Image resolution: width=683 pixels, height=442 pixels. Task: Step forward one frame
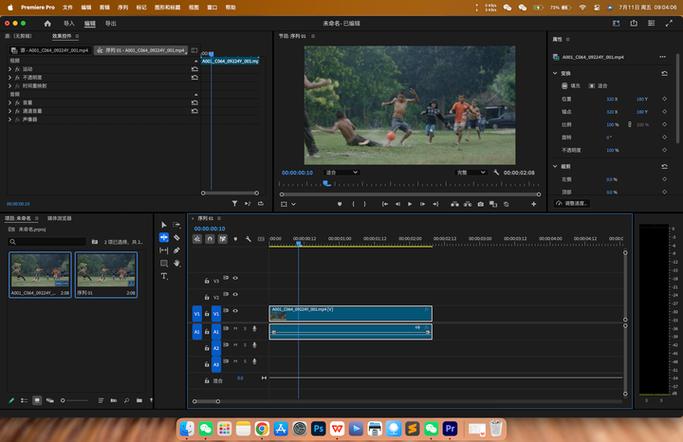click(x=423, y=204)
